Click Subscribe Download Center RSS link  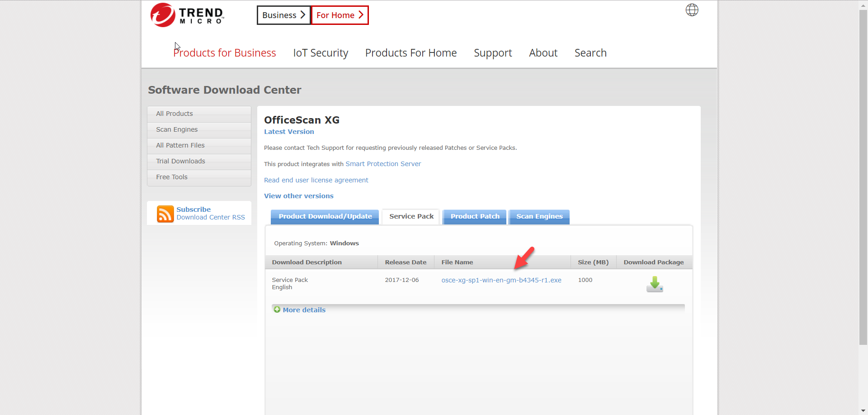coord(211,213)
